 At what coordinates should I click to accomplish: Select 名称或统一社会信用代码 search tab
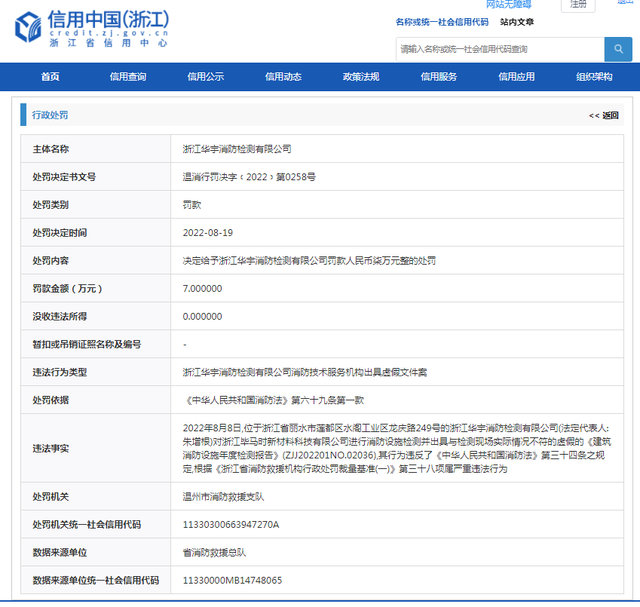[442, 21]
